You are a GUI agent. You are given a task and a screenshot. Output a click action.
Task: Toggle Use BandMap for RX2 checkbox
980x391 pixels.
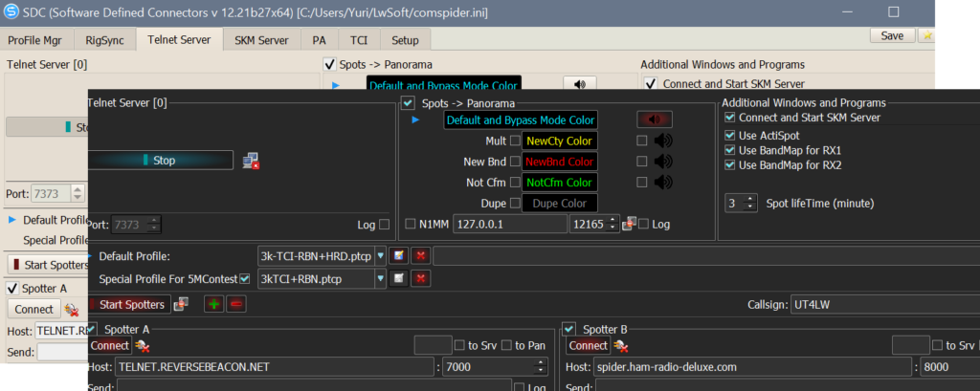729,165
